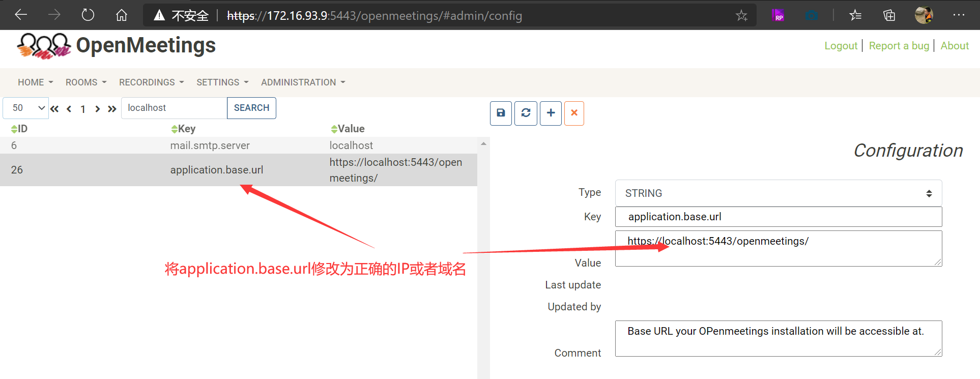The height and width of the screenshot is (379, 980).
Task: Select the mail.smtp.server row
Action: 239,145
